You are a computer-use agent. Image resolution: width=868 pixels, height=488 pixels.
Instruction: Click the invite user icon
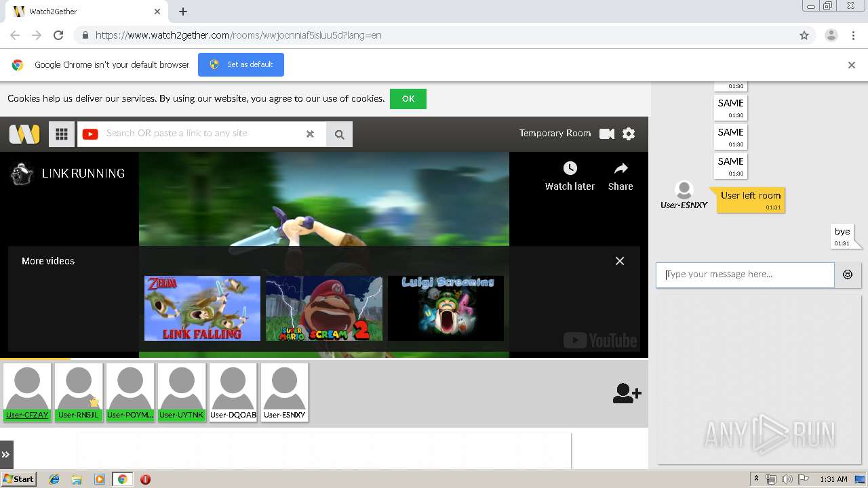(x=627, y=393)
